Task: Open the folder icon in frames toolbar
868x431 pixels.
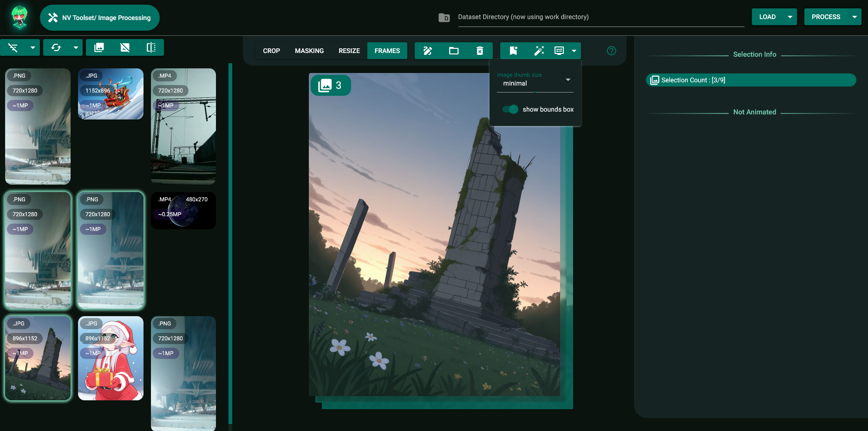Action: (x=454, y=51)
